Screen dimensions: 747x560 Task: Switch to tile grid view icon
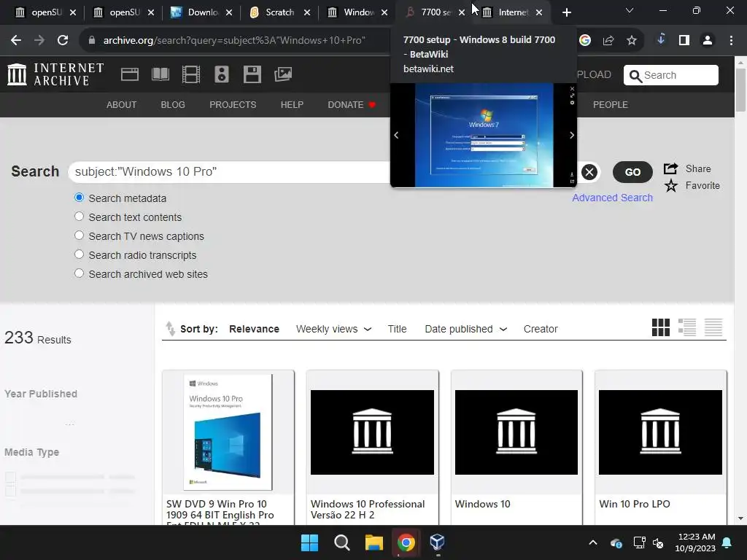(x=661, y=327)
